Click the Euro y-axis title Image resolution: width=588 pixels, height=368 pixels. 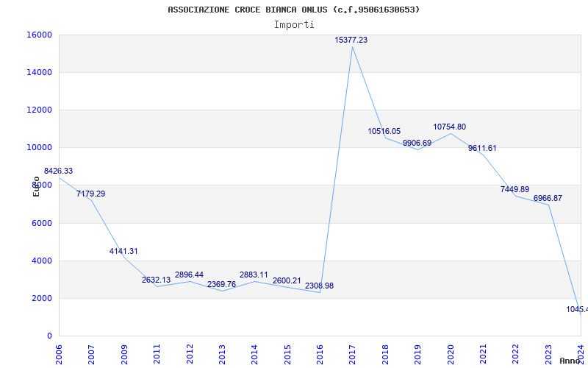click(x=36, y=187)
